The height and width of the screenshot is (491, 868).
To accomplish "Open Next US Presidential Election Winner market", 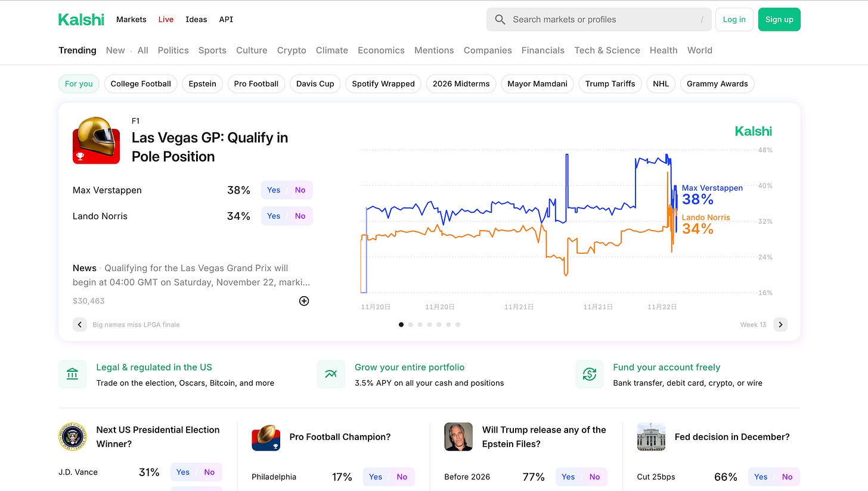I will tap(158, 437).
